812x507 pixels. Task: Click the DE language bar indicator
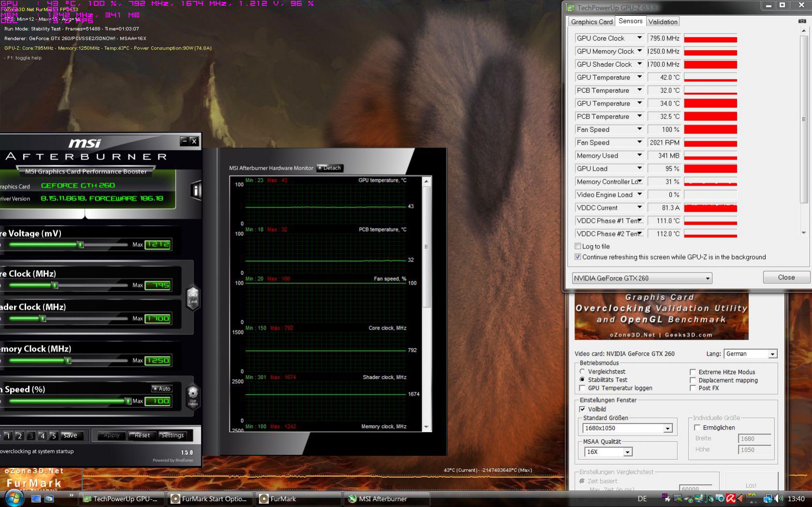tap(642, 499)
